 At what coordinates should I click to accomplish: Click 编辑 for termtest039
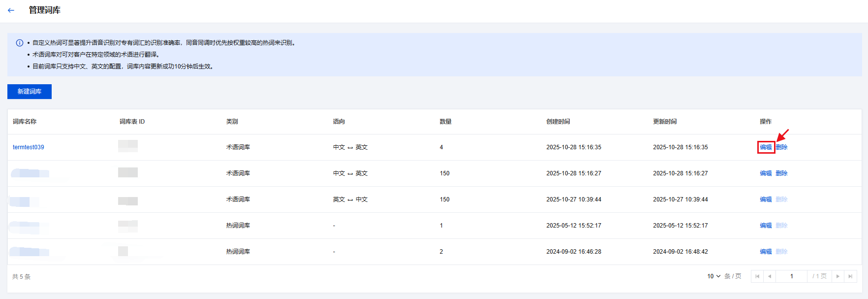pyautogui.click(x=766, y=147)
